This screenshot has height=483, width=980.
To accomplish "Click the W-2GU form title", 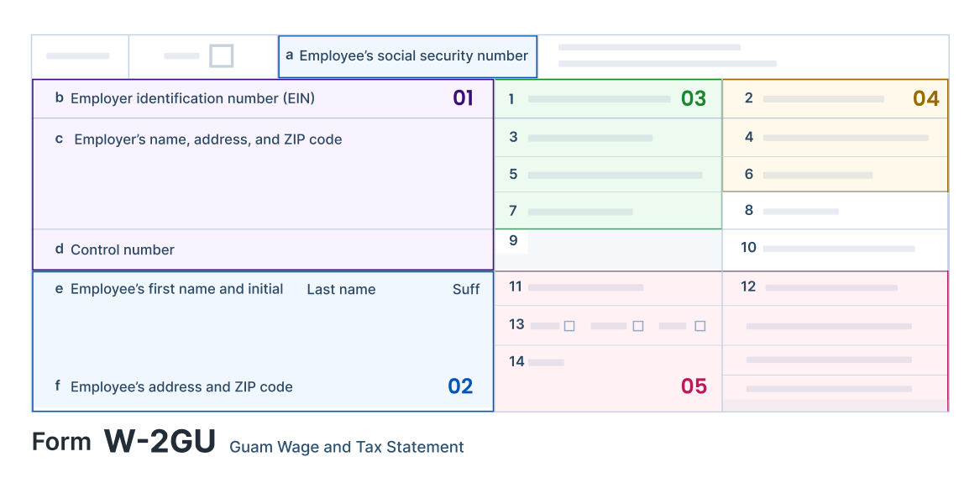I will coord(160,441).
